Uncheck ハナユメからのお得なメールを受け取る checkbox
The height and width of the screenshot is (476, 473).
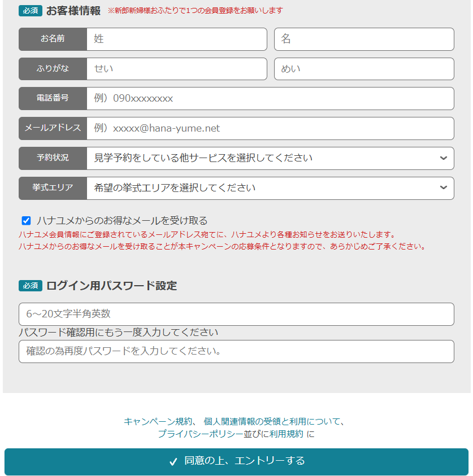[x=26, y=220]
